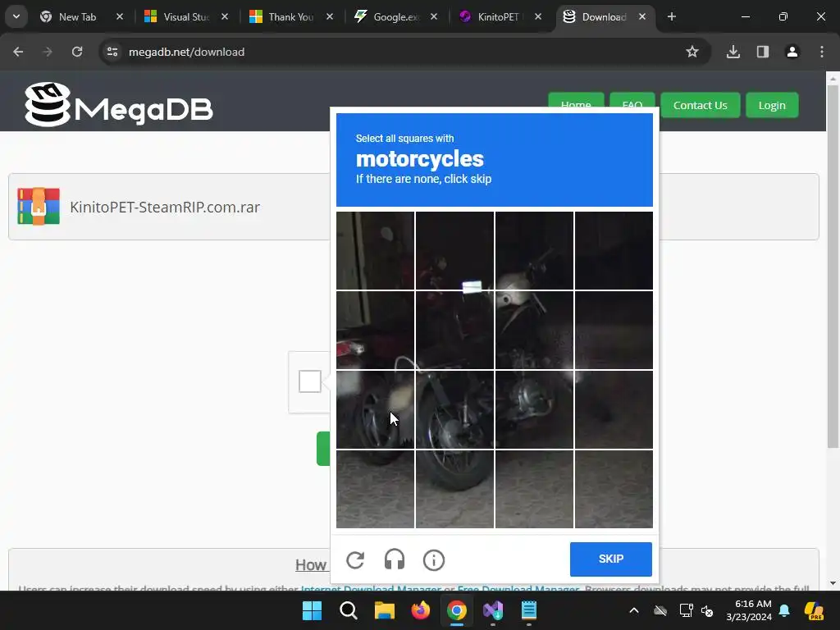The height and width of the screenshot is (630, 840).
Task: Close the KinitoPET browser tab
Action: point(538,16)
